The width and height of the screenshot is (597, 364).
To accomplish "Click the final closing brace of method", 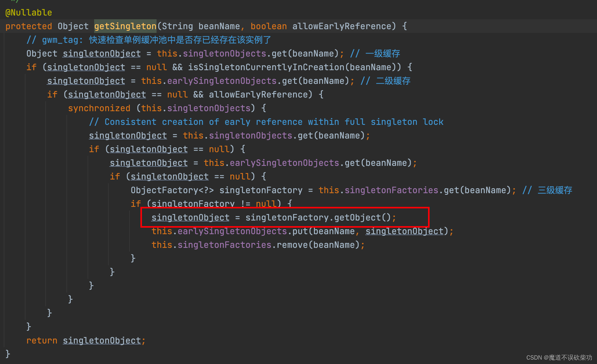I will click(x=8, y=354).
